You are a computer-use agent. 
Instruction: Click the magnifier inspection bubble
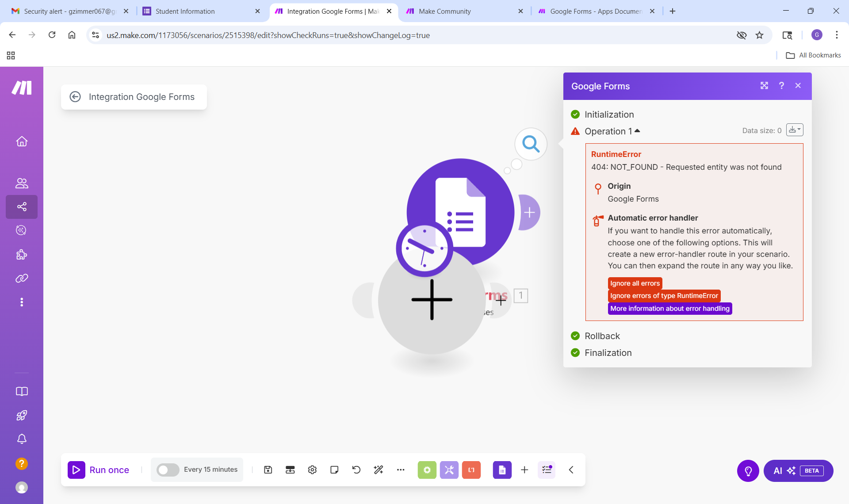pos(531,144)
